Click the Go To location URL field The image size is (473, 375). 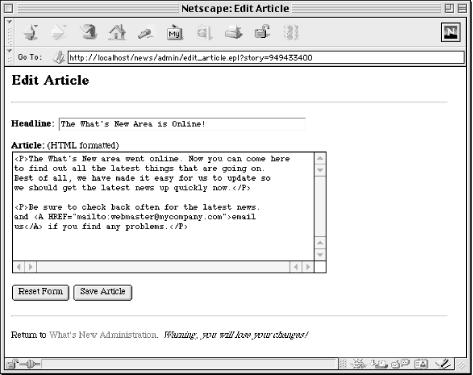click(x=266, y=58)
